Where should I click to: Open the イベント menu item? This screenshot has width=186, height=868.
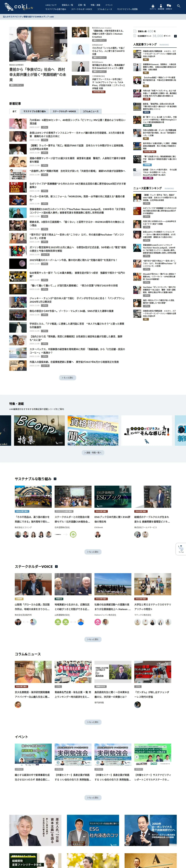pos(109,5)
